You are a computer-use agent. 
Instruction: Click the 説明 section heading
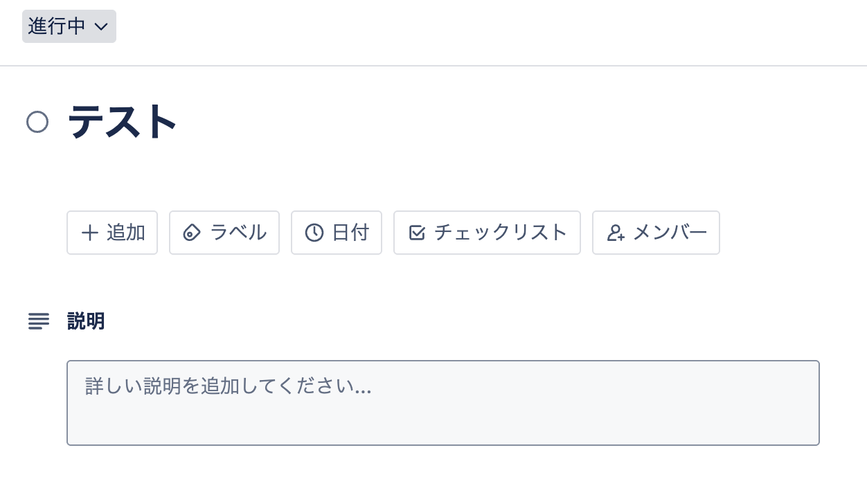[x=86, y=321]
